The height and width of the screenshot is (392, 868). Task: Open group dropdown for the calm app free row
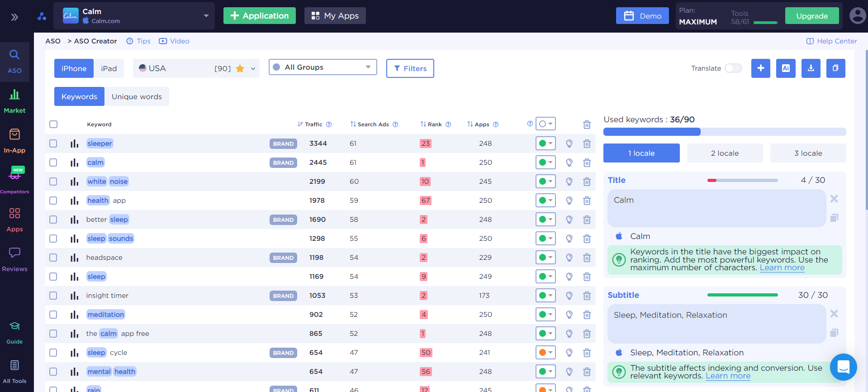click(x=545, y=334)
